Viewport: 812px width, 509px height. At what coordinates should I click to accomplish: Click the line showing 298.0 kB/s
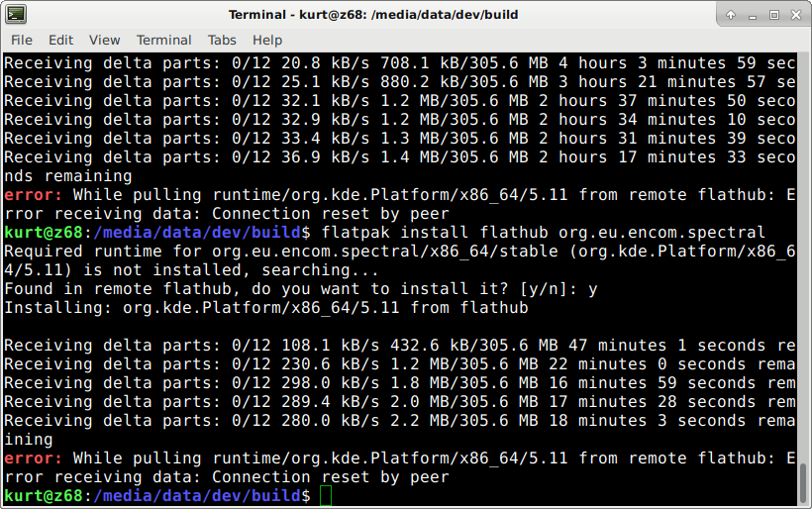tap(400, 382)
